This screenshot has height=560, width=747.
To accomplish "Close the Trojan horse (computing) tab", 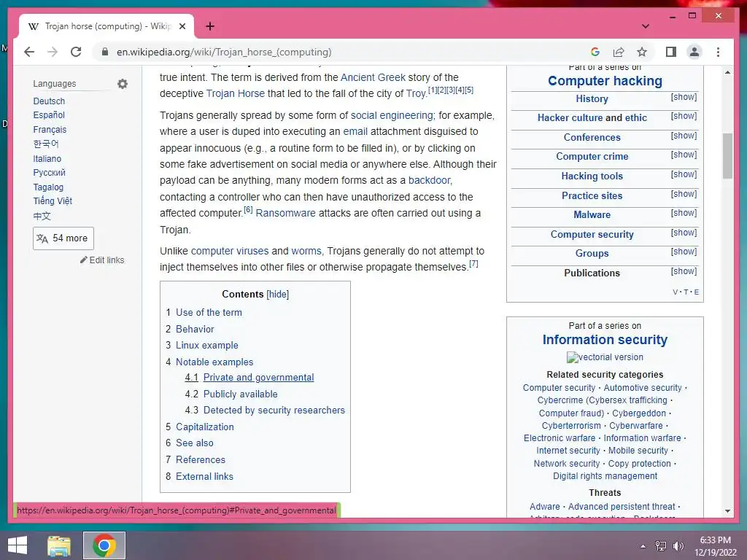I will pos(182,27).
